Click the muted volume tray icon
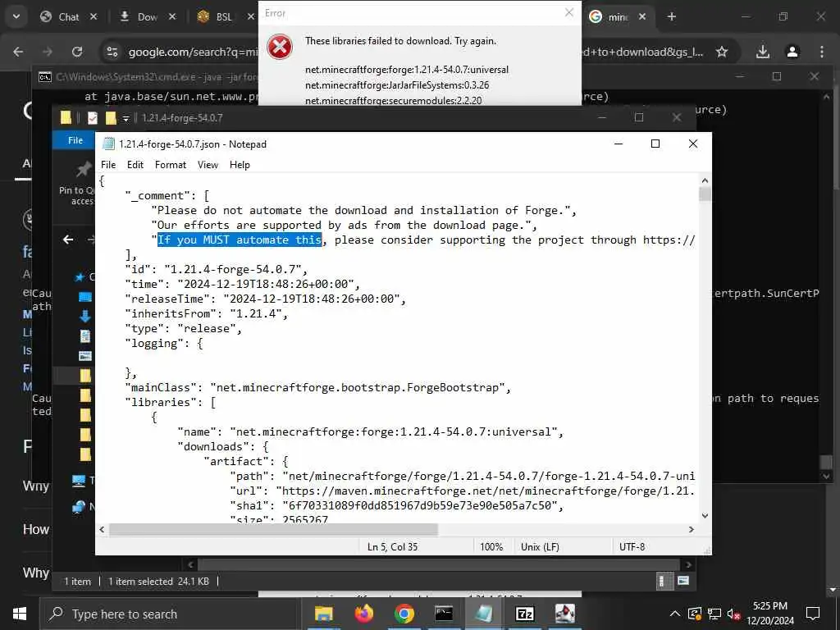Screen dimensions: 840x630 (x=733, y=614)
